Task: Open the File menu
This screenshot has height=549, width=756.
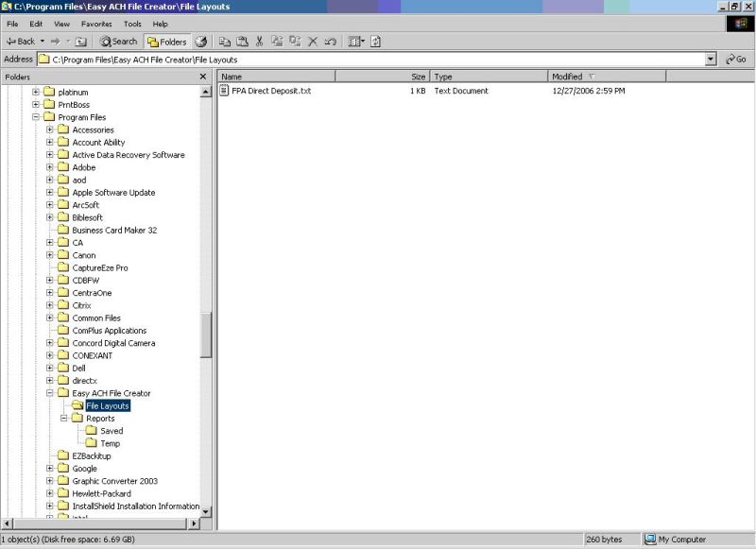Action: point(11,24)
